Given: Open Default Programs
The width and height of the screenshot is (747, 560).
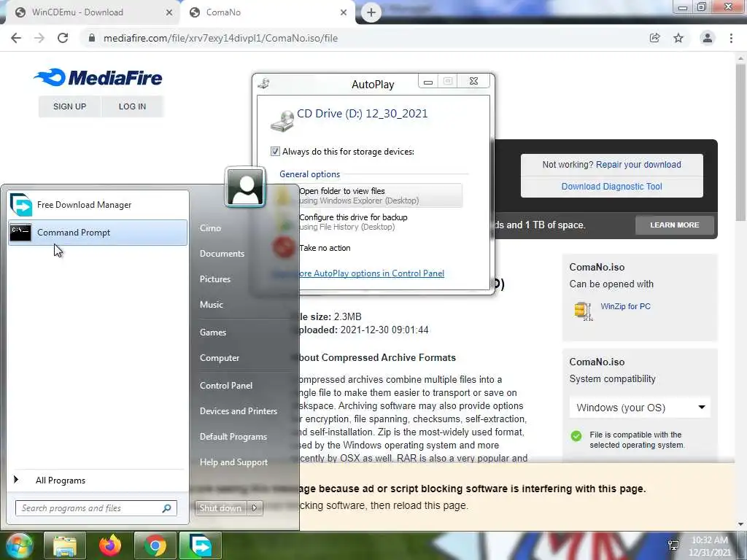Looking at the screenshot, I should [x=233, y=437].
